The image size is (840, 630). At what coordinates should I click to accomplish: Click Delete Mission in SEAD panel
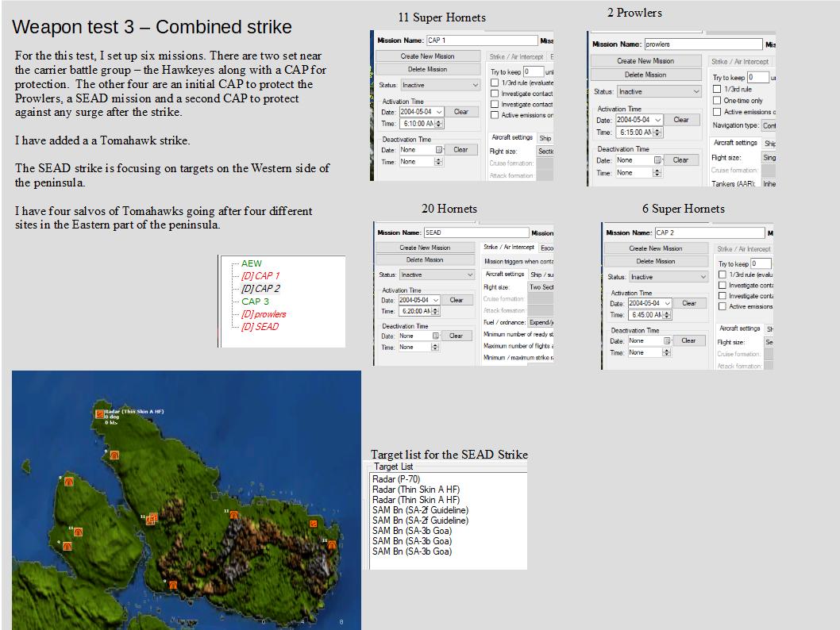coord(425,259)
